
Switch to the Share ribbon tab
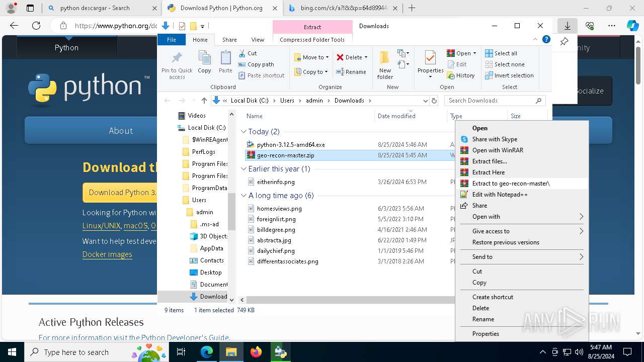[x=229, y=40]
